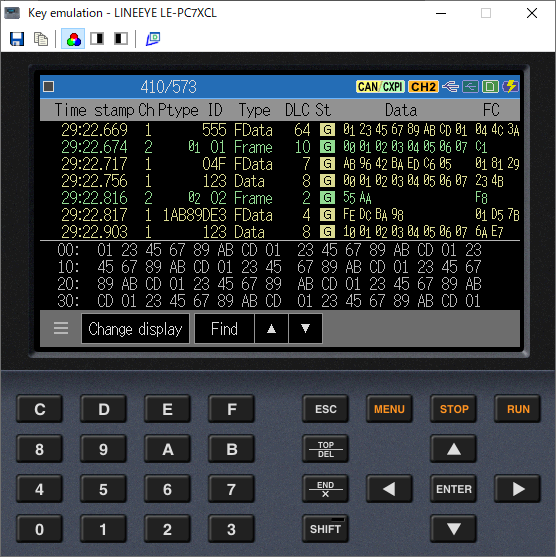Viewport: 556px width, 557px height.
Task: Switch to monochrome display mode icon
Action: tap(97, 38)
